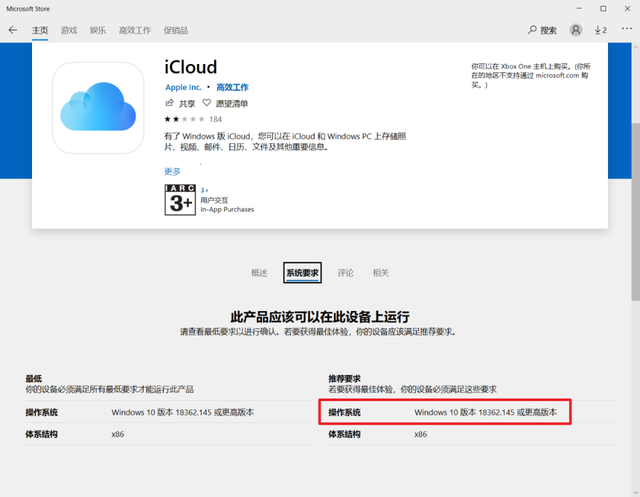Add to wish list (愿望清单) heart
The image size is (640, 497).
pyautogui.click(x=207, y=103)
